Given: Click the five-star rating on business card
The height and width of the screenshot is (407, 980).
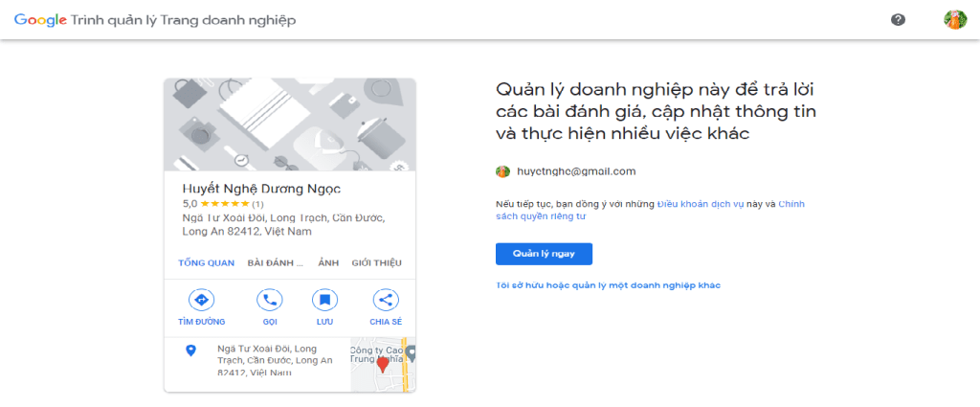Looking at the screenshot, I should [225, 204].
